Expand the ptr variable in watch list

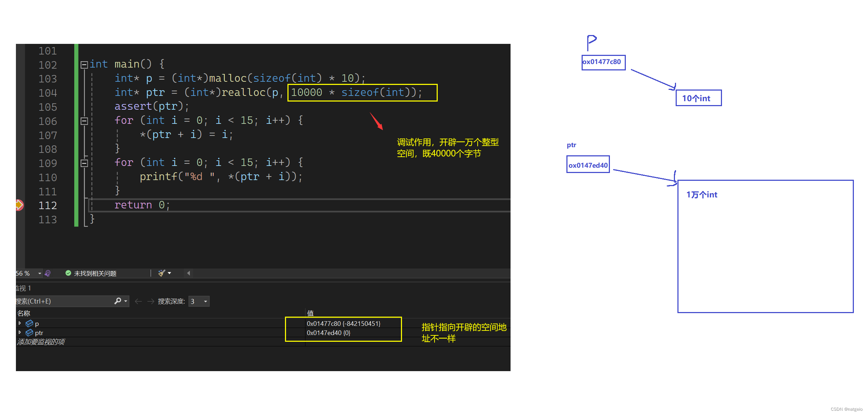point(20,333)
